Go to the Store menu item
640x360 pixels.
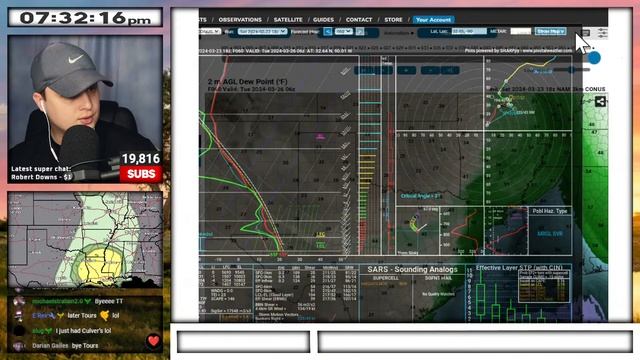393,20
